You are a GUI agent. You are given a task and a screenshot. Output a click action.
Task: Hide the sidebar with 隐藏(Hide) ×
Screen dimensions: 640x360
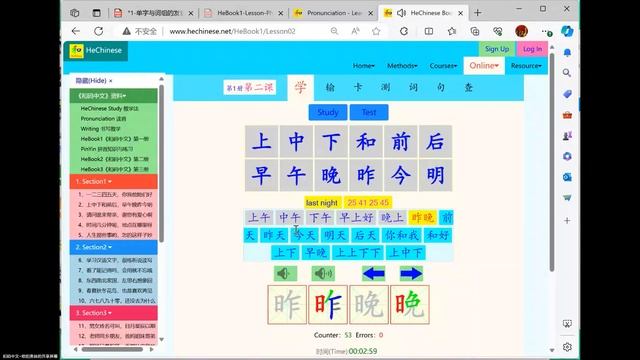coord(94,81)
